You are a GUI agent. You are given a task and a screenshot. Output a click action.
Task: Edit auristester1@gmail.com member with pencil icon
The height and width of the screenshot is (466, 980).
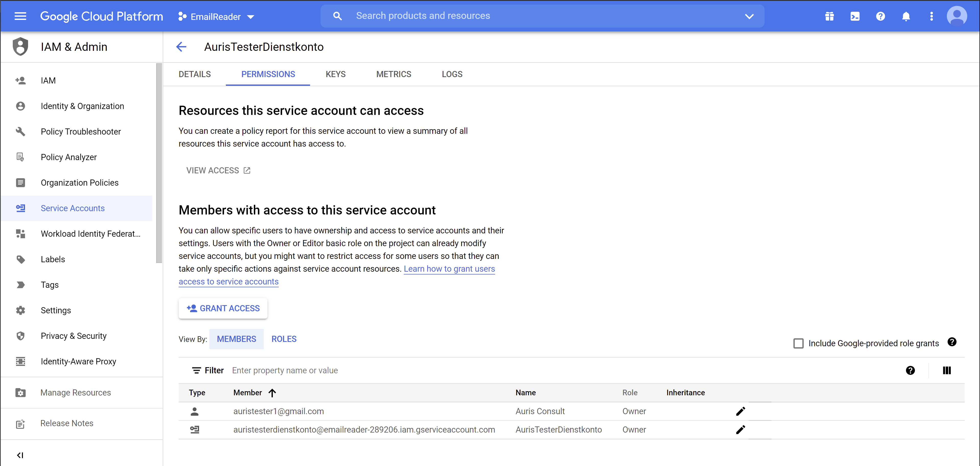(x=740, y=411)
